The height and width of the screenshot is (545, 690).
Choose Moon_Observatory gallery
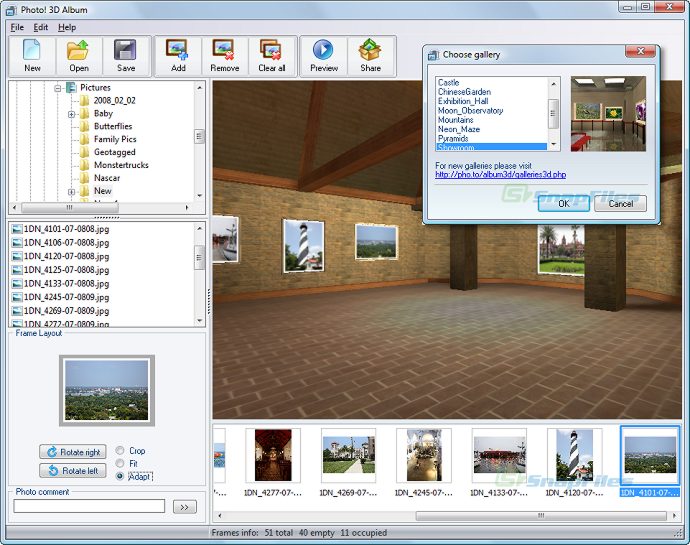coord(470,110)
